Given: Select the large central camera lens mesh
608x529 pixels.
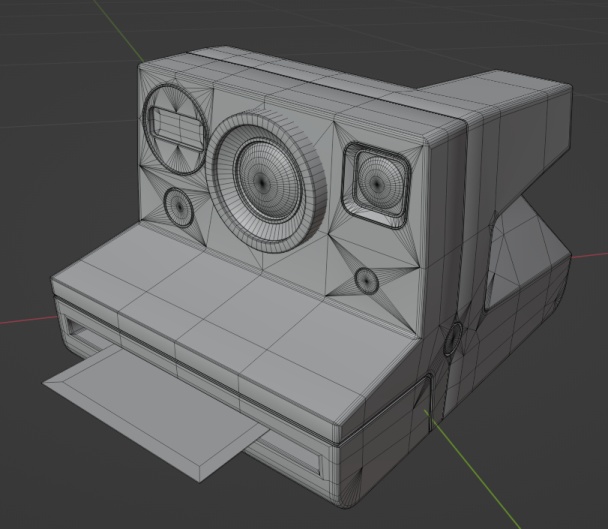Looking at the screenshot, I should coord(266,182).
